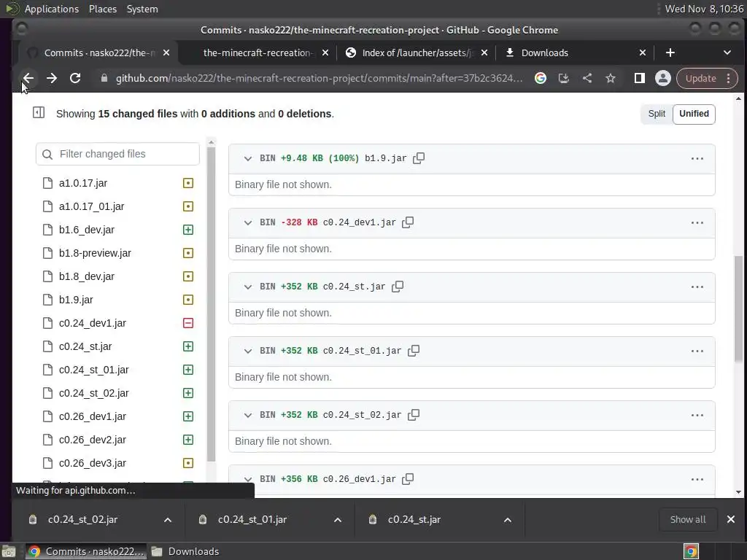Screen dimensions: 747x560
Task: Copy the c0.26_dev1.jar file path
Action: click(x=408, y=479)
